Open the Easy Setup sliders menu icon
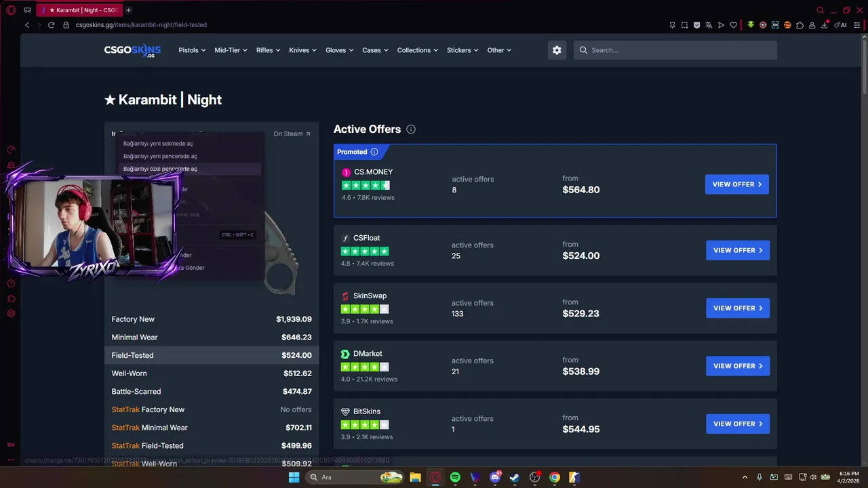 [x=856, y=25]
